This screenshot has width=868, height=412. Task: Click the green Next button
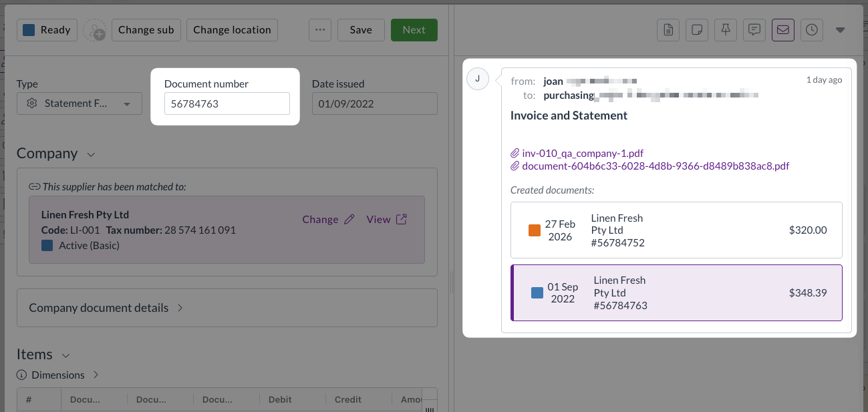tap(414, 30)
